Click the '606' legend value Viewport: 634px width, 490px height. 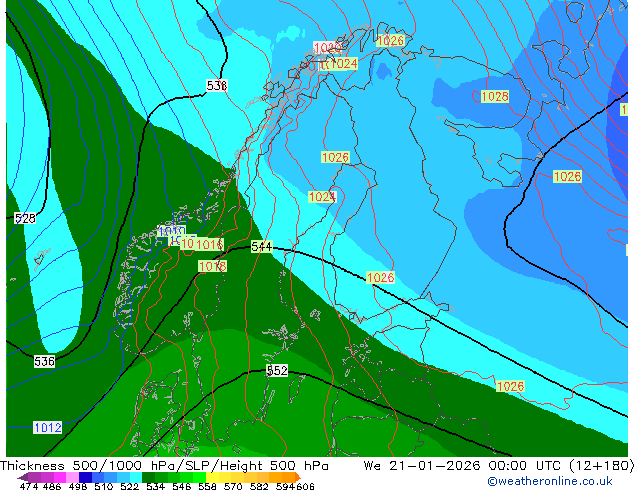[305, 486]
